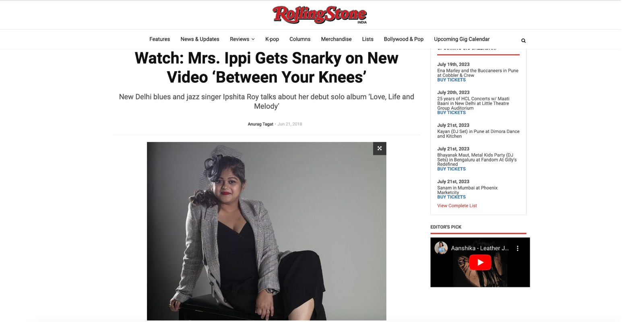Visit the Merchandise page
This screenshot has height=322, width=644.
click(x=336, y=39)
